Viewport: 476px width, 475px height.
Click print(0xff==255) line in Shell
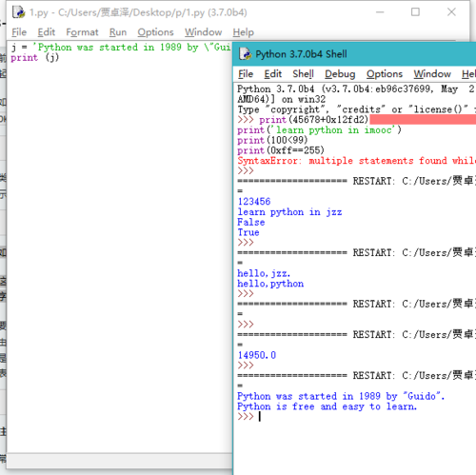(x=281, y=150)
